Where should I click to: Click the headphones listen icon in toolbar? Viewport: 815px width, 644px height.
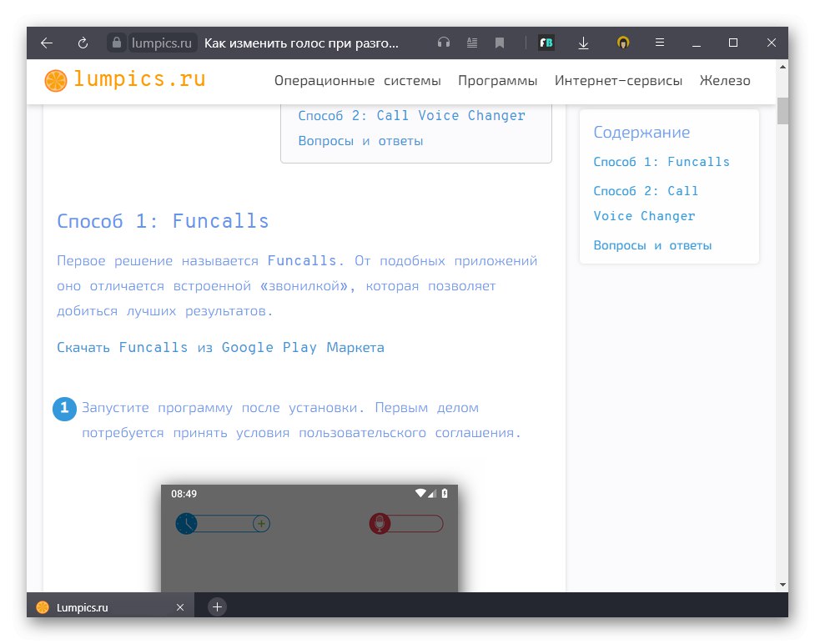click(x=444, y=43)
